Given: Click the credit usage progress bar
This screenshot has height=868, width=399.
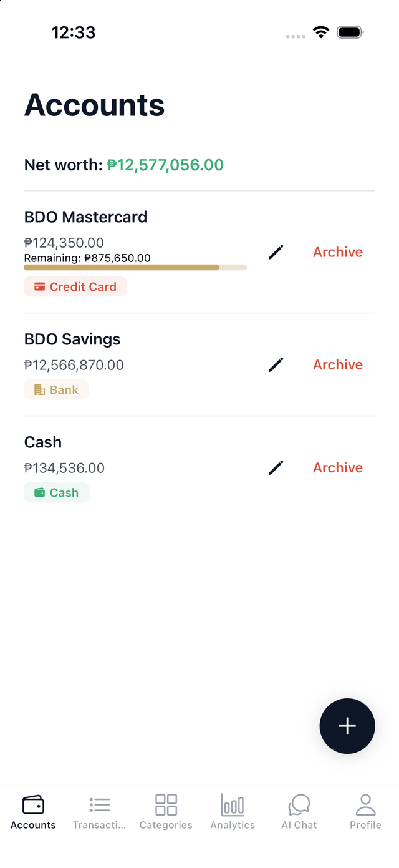Looking at the screenshot, I should coord(135,267).
